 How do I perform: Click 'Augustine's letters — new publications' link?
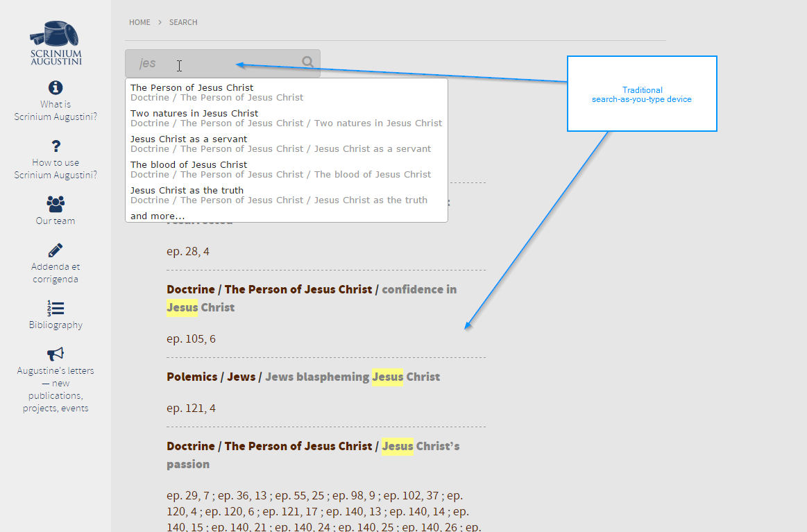[56, 389]
